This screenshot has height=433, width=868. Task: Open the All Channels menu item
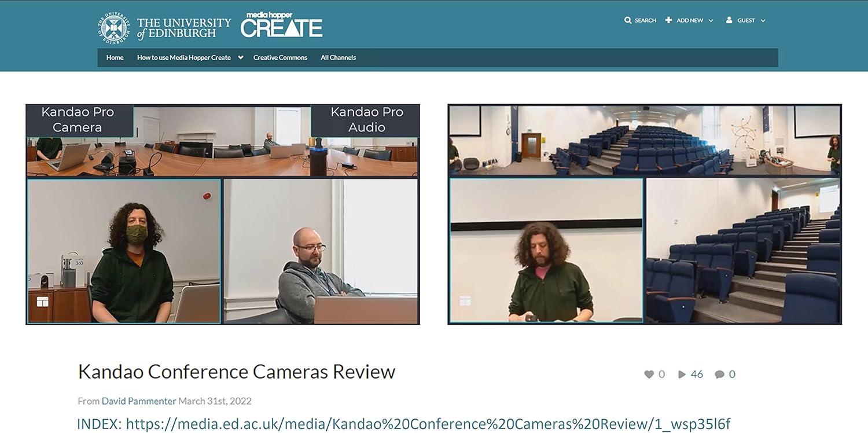339,57
